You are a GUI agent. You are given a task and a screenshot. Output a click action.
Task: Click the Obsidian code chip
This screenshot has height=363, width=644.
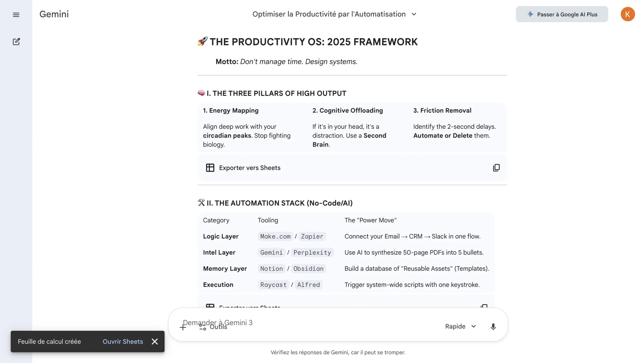pos(308,269)
